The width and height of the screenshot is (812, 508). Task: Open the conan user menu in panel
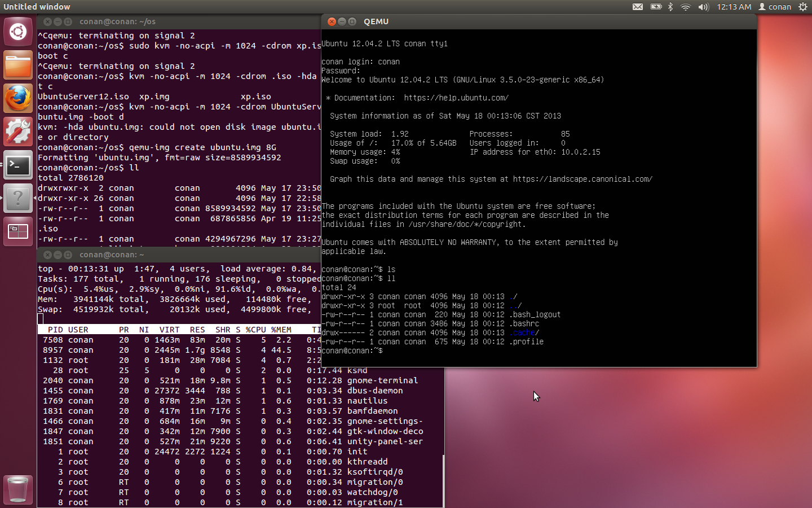click(775, 7)
